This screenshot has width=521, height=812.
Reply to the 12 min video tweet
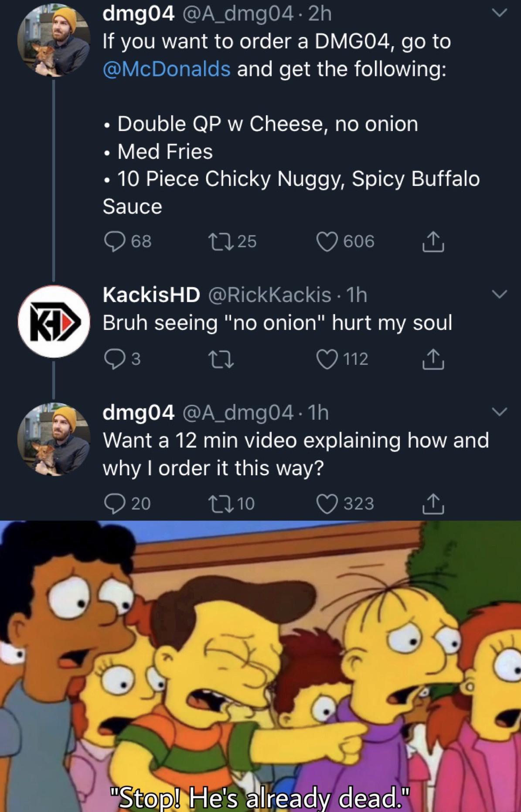115,504
